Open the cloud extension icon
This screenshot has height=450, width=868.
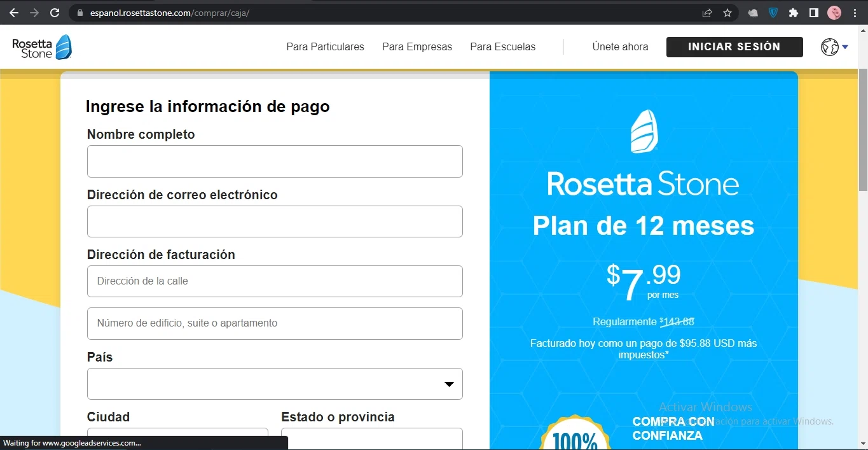pyautogui.click(x=753, y=13)
